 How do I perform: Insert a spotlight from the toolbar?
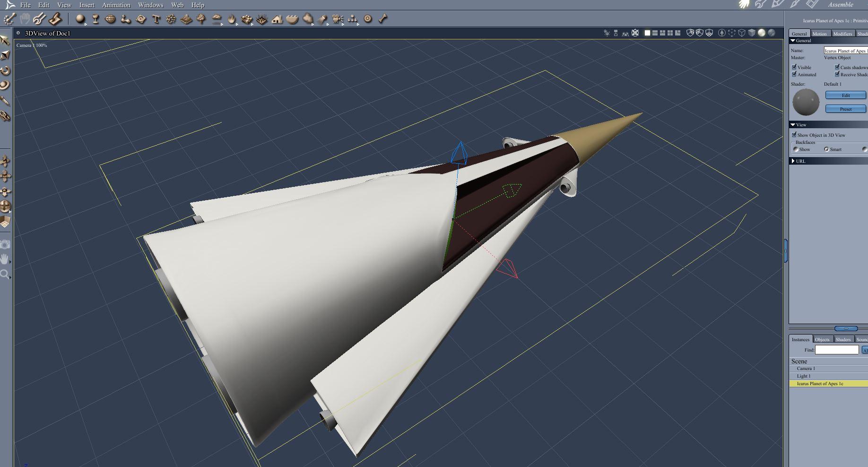pyautogui.click(x=322, y=19)
